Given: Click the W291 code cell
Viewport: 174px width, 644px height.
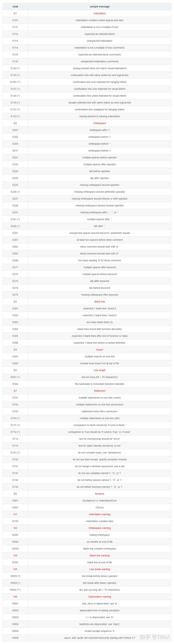Looking at the screenshot, I should (15, 535).
